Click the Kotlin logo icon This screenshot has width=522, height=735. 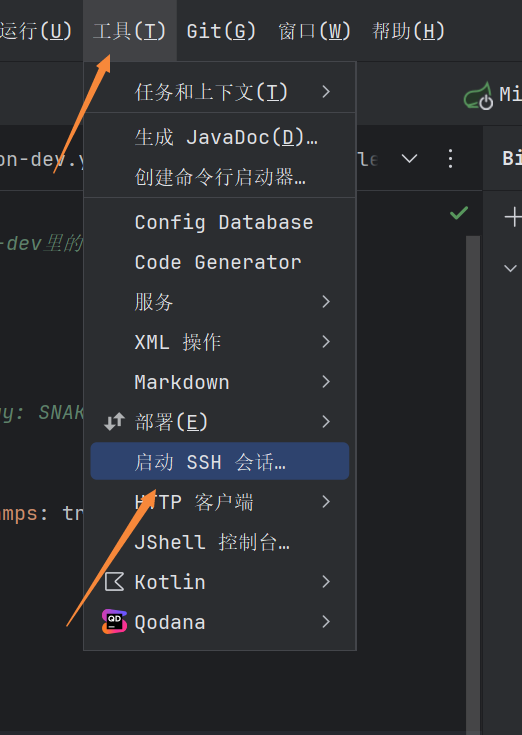[x=114, y=582]
